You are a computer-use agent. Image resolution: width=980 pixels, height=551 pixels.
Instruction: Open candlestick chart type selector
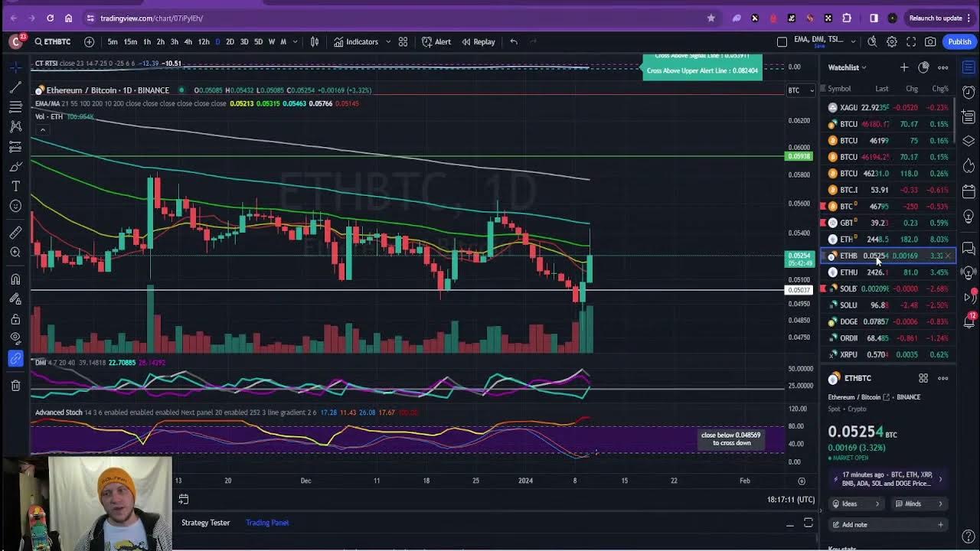(314, 42)
